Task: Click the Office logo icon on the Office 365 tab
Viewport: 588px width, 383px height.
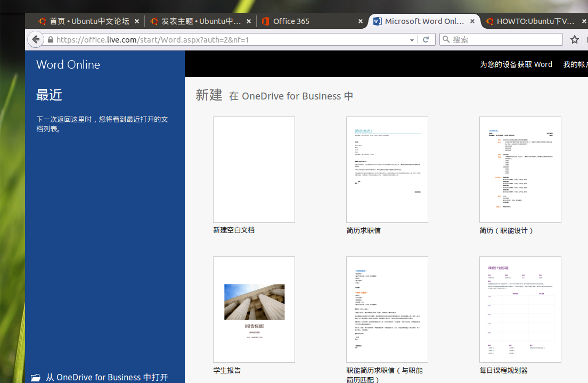Action: point(265,21)
